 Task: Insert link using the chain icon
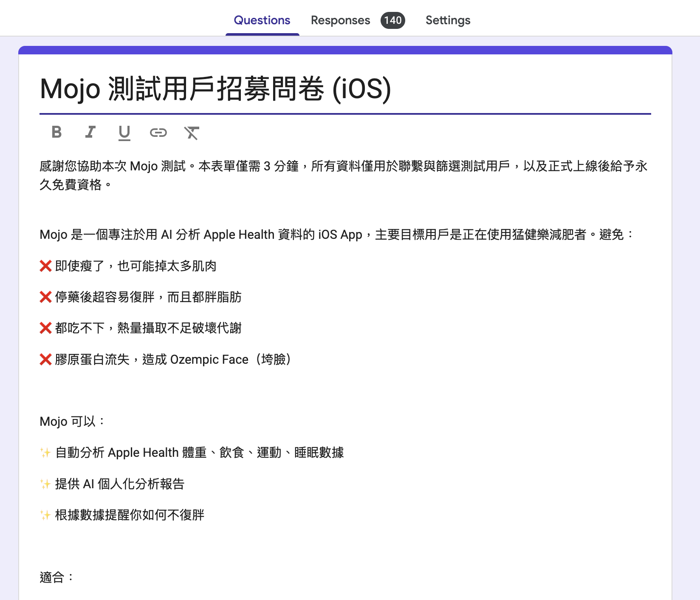click(x=158, y=133)
